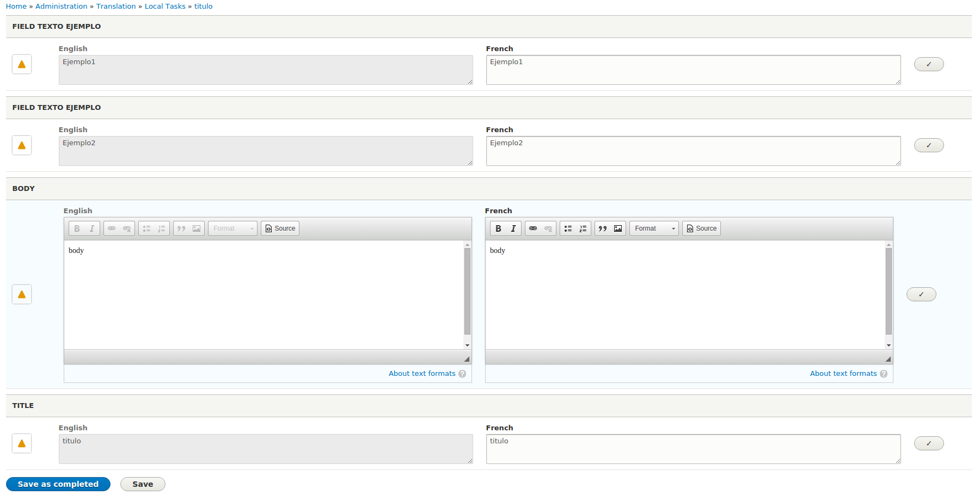This screenshot has width=980, height=501.
Task: Apply italic formatting in the French Body editor
Action: pos(513,228)
